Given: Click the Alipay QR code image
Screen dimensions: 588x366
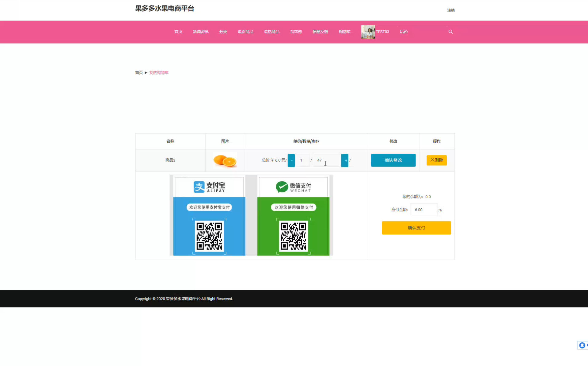Looking at the screenshot, I should click(209, 236).
